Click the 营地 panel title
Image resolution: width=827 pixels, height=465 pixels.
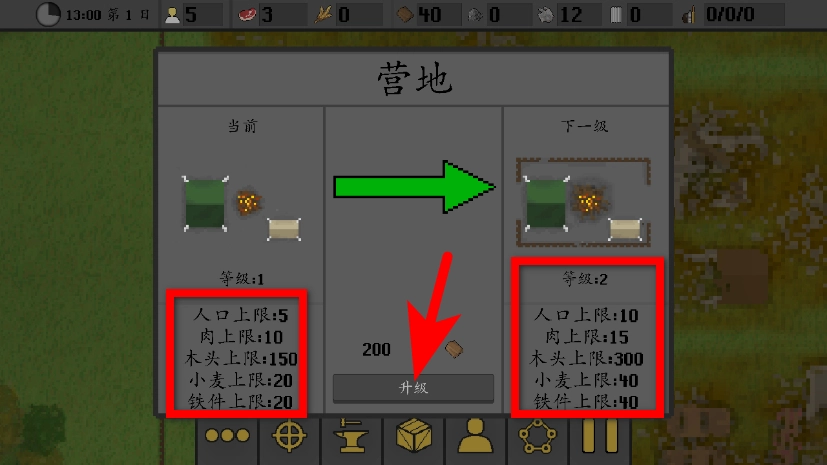(415, 79)
